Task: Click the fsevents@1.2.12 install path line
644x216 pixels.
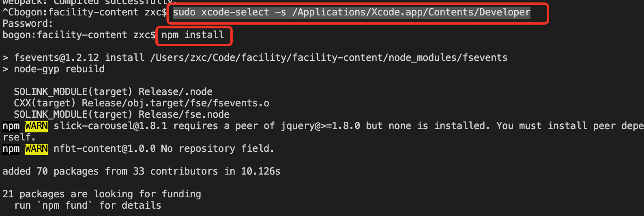Action: [x=255, y=58]
